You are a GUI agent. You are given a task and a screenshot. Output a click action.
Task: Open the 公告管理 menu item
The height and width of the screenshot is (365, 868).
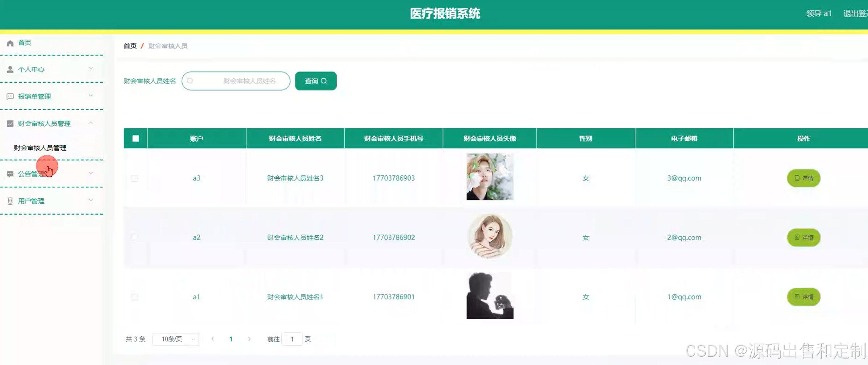click(31, 174)
